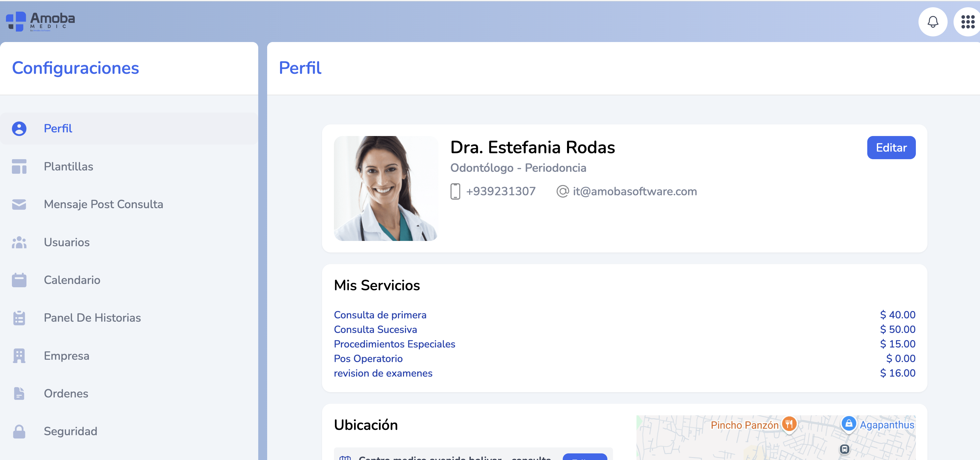
Task: Open the Consulta de primera service
Action: tap(380, 315)
